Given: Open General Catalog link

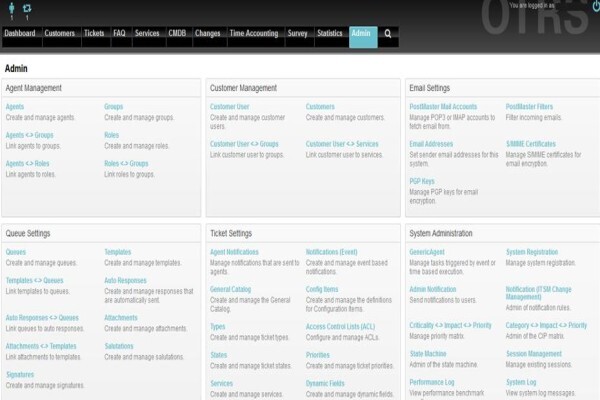Looking at the screenshot, I should (x=230, y=289).
